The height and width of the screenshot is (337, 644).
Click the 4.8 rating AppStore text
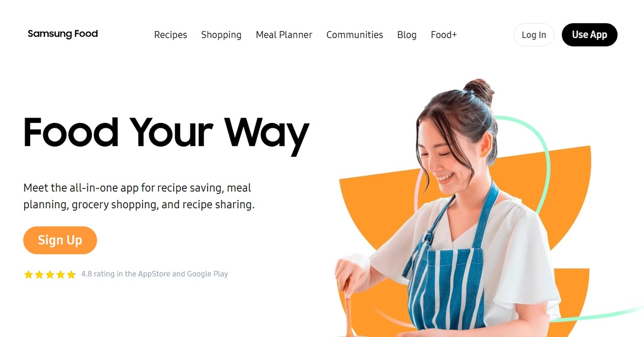(155, 274)
